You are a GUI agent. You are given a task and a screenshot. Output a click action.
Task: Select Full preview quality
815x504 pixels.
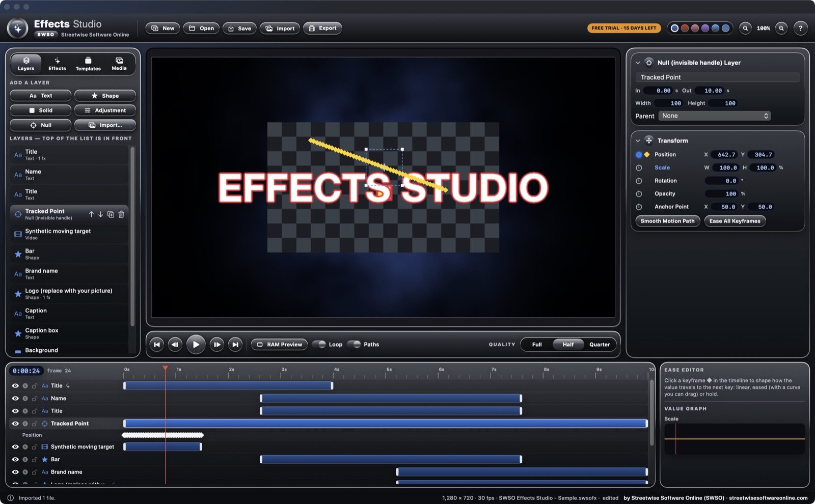pyautogui.click(x=537, y=345)
